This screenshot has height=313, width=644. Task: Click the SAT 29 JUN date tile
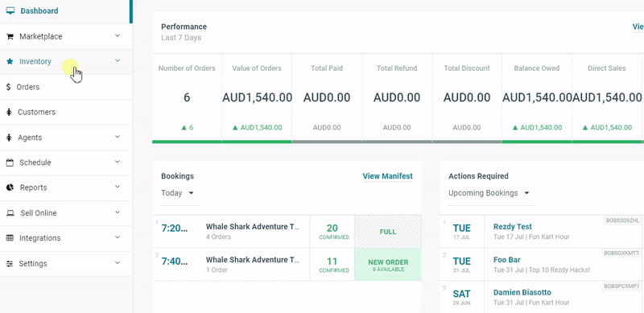(461, 297)
